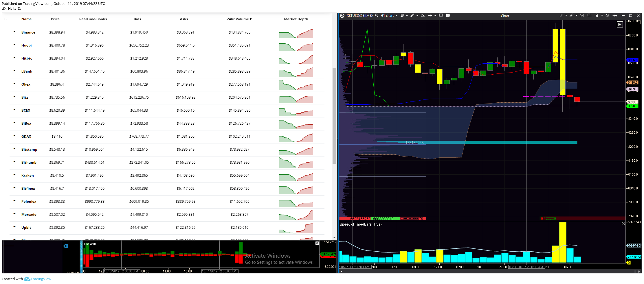Expand the BCEX row
Image resolution: width=644 pixels, height=284 pixels.
(14, 110)
